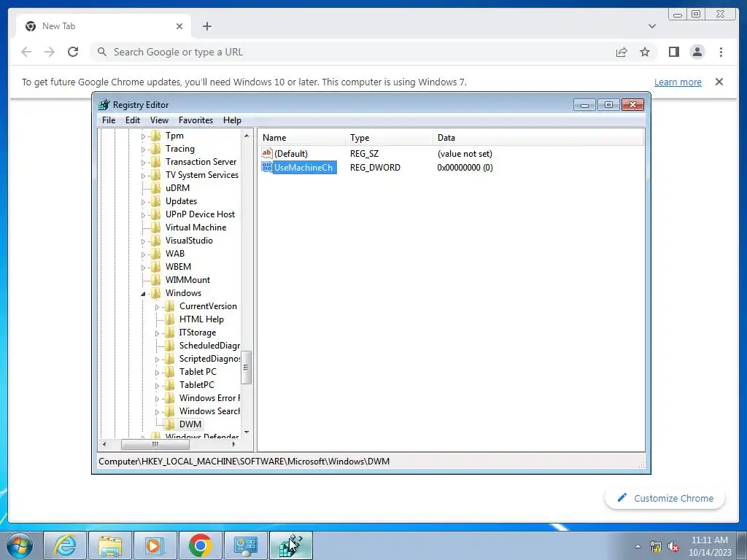
Task: Select the New Tab tab in Chrome
Action: point(104,26)
